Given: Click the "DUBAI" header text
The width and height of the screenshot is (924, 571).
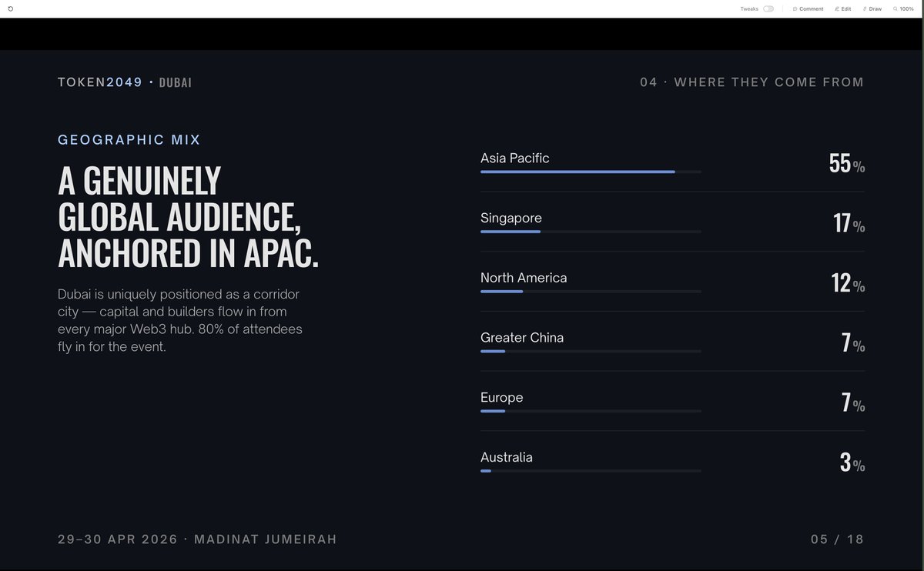Looking at the screenshot, I should pyautogui.click(x=176, y=82).
